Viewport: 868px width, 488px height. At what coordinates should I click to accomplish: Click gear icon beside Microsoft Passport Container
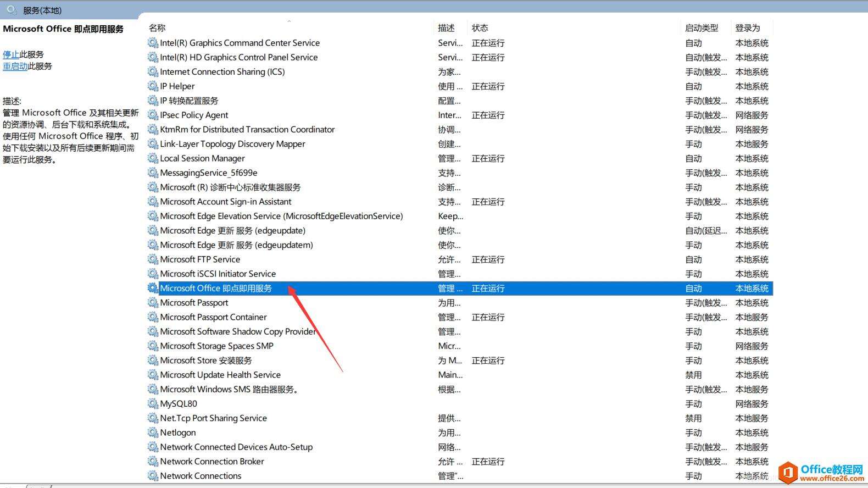(153, 317)
